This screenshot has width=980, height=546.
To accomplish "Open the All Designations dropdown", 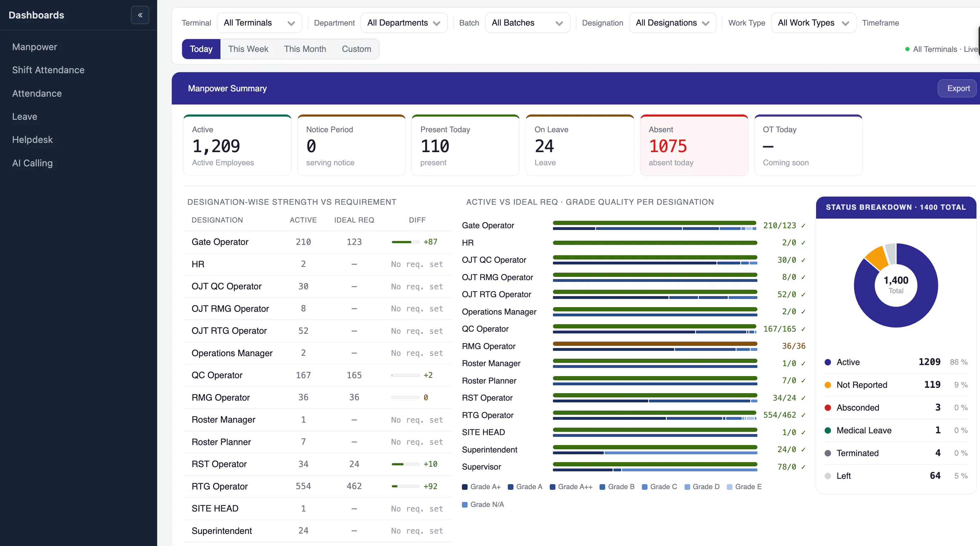I will click(x=672, y=23).
